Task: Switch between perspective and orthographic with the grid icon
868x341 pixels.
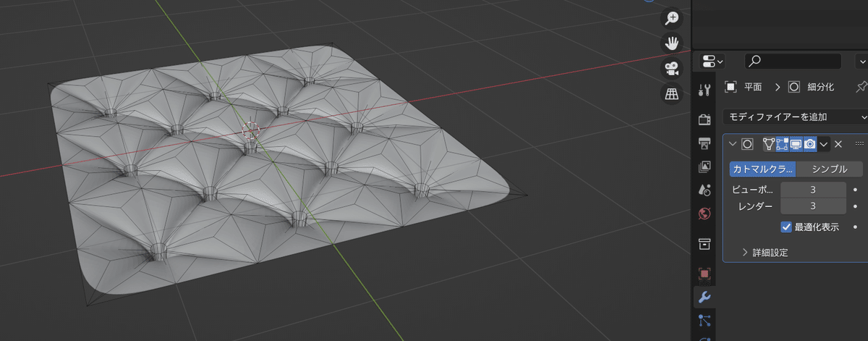Action: [673, 93]
